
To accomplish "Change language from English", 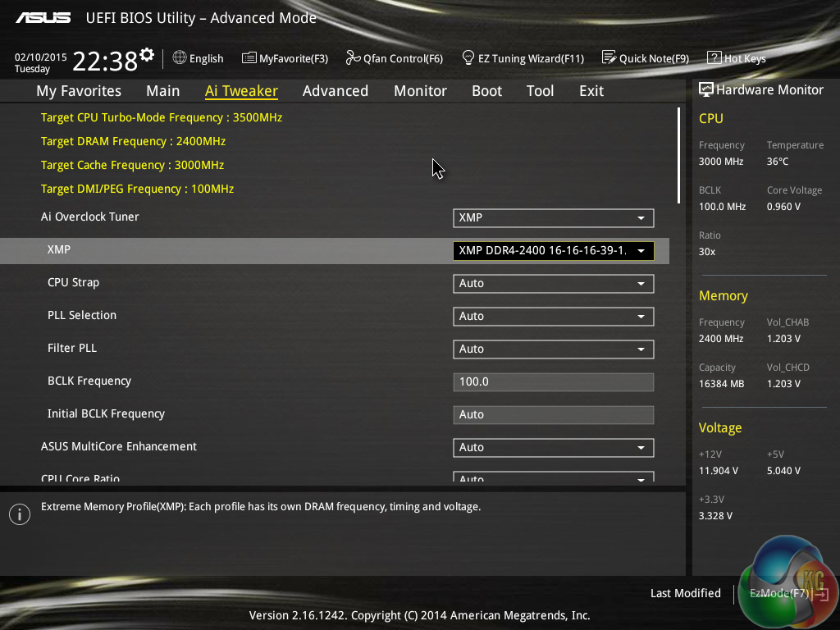I will [x=206, y=58].
